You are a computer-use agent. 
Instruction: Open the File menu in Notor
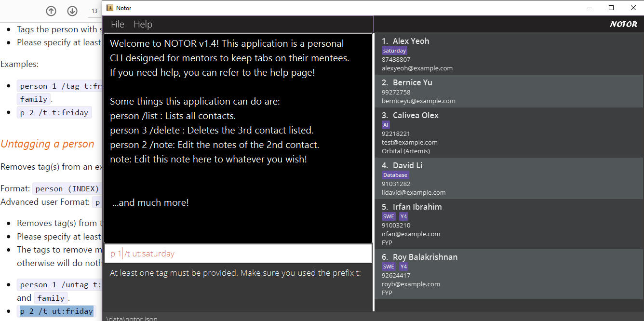(118, 24)
